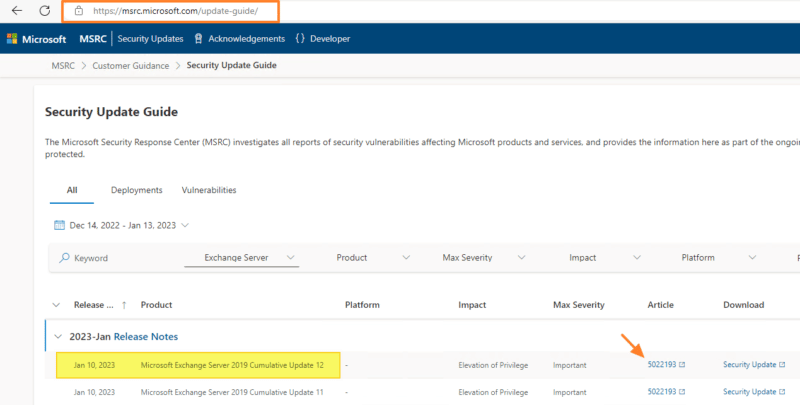
Task: Click the Release sort ascending arrow
Action: point(124,305)
